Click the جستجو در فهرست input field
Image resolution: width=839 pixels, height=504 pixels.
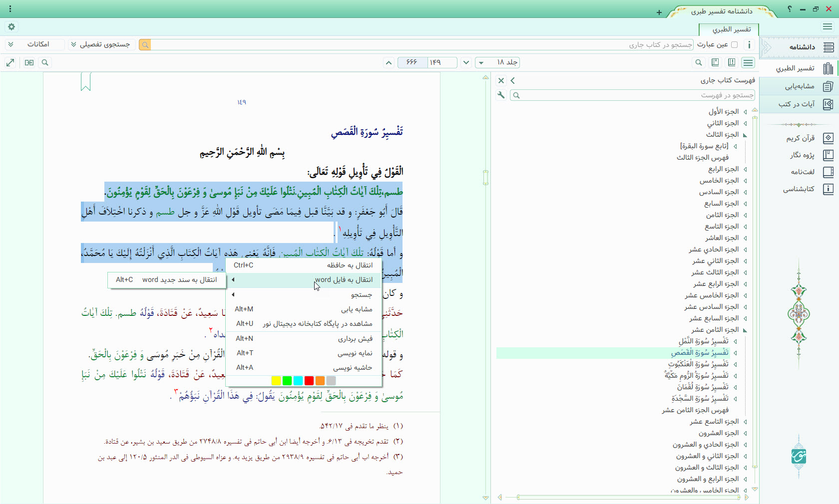coord(632,95)
